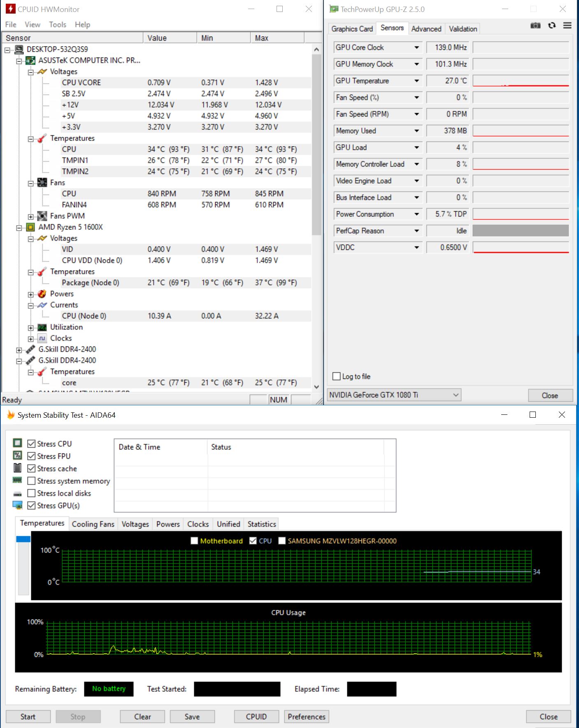Image resolution: width=579 pixels, height=728 pixels.
Task: Open the GPU Core Clock sensor dropdown
Action: (x=416, y=48)
